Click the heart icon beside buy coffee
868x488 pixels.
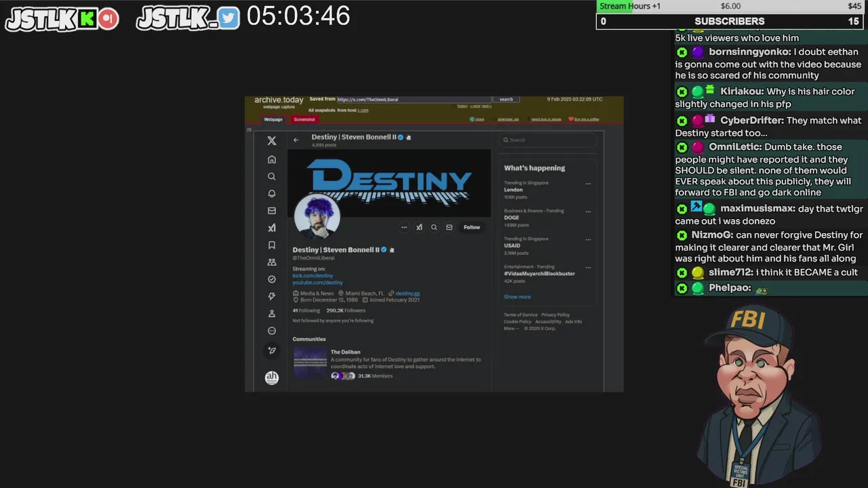pos(571,119)
